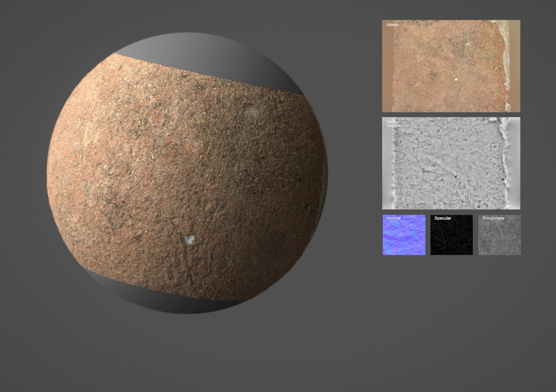Open the Specular map thumbnail
Viewport: 556px width, 392px height.
pos(451,235)
